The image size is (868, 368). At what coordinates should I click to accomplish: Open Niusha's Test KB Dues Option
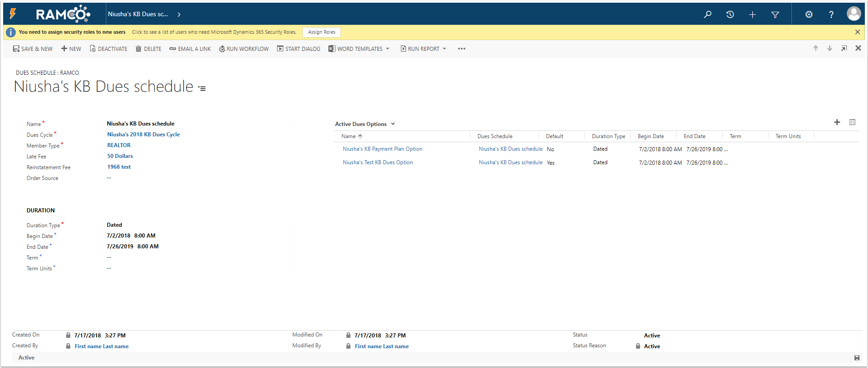[377, 162]
